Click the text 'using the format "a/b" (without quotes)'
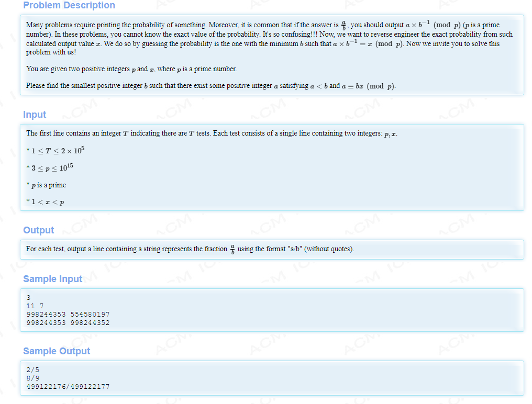532x404 pixels. [295, 249]
